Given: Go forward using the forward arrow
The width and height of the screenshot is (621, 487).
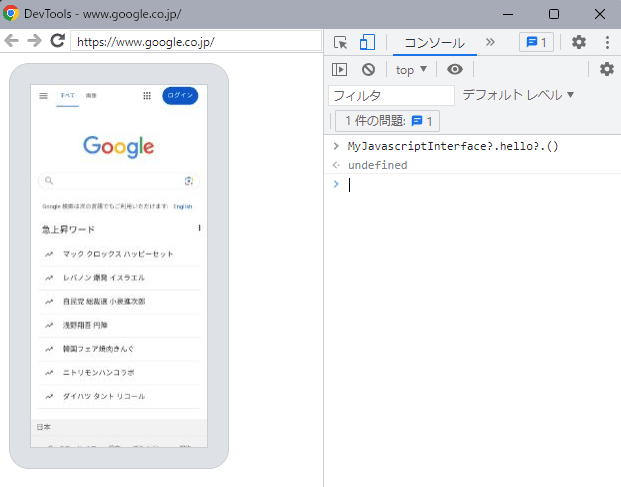Looking at the screenshot, I should tap(34, 41).
